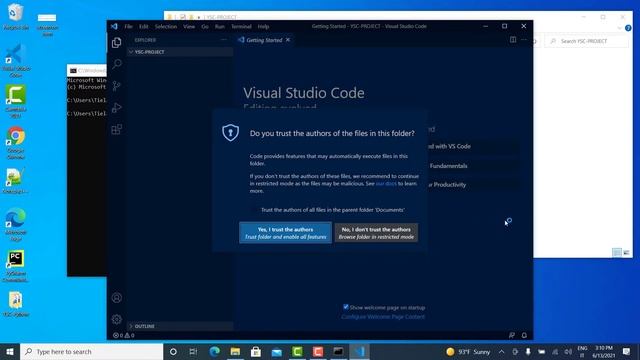Viewport: 640px width, 360px height.
Task: Open Mail app from taskbar
Action: (277, 351)
